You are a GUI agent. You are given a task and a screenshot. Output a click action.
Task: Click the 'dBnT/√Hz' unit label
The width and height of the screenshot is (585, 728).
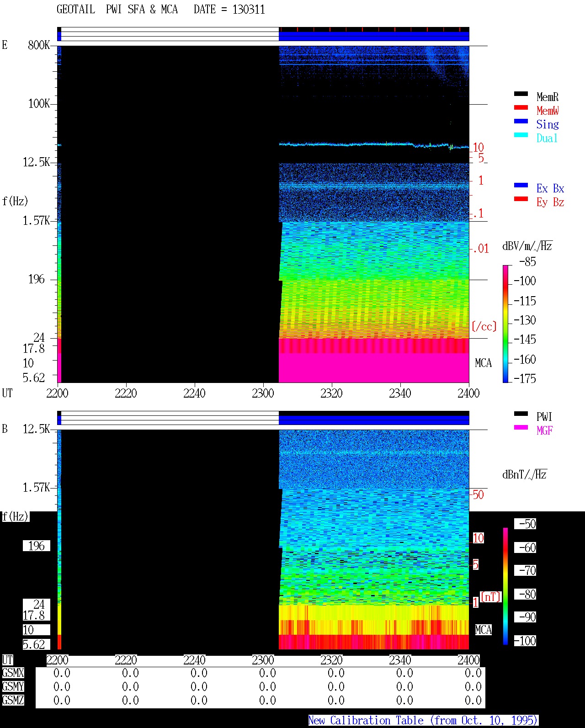coord(525,474)
